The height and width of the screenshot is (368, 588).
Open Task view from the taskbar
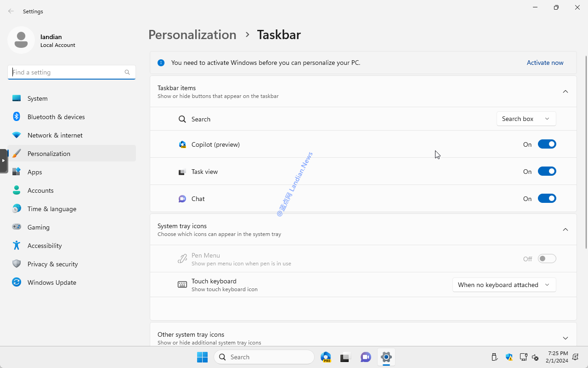click(346, 357)
